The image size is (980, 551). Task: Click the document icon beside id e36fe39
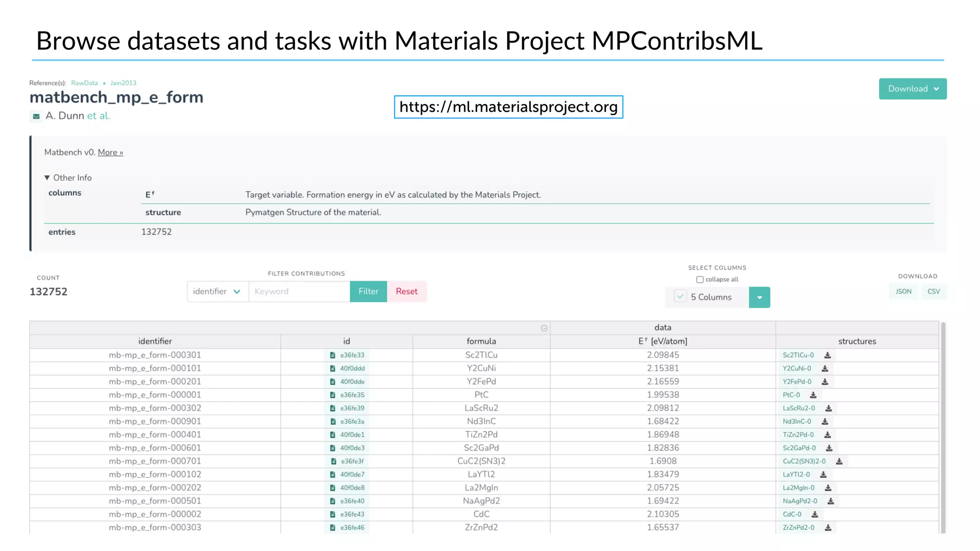pyautogui.click(x=333, y=408)
